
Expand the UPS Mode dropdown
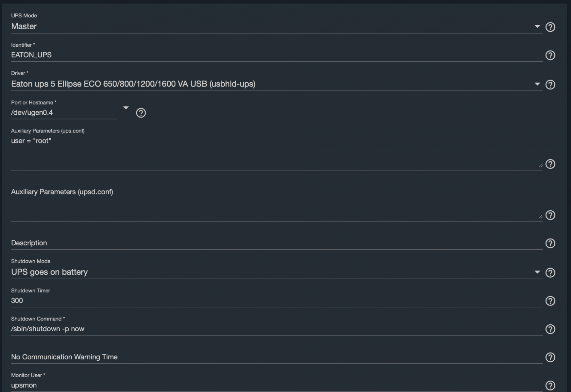537,26
